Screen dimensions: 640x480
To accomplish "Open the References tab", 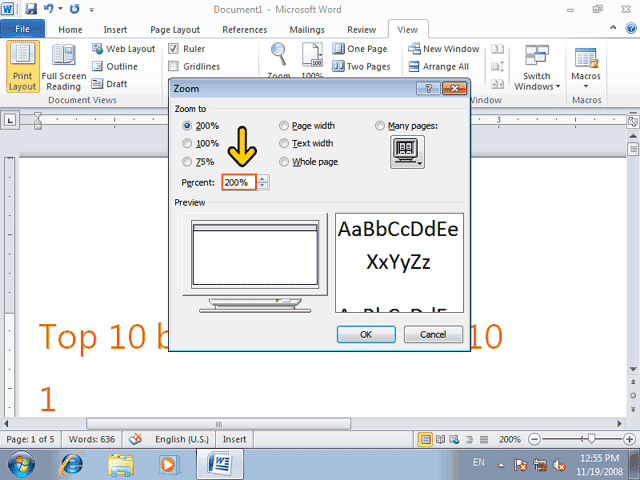I will 244,30.
